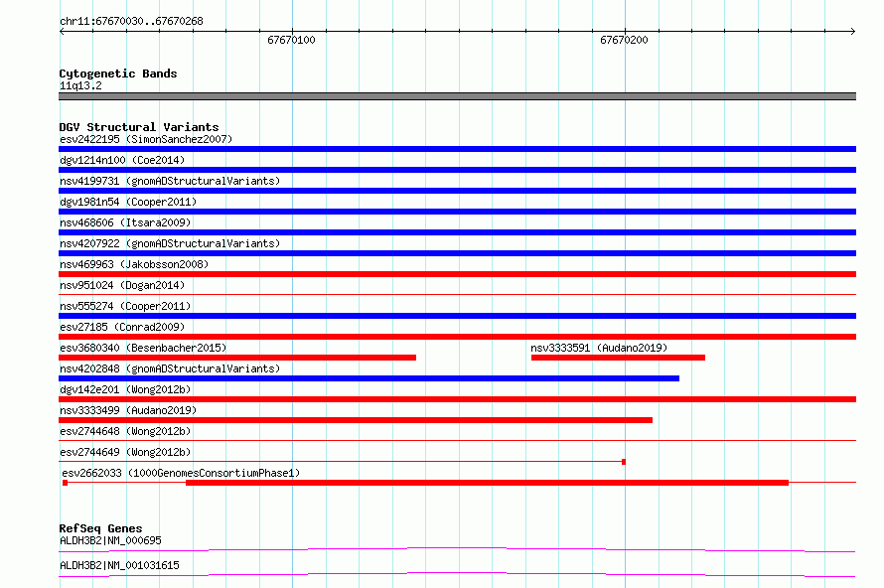The width and height of the screenshot is (884, 588).
Task: Select the DGV Structural Variants track title
Action: (x=139, y=127)
